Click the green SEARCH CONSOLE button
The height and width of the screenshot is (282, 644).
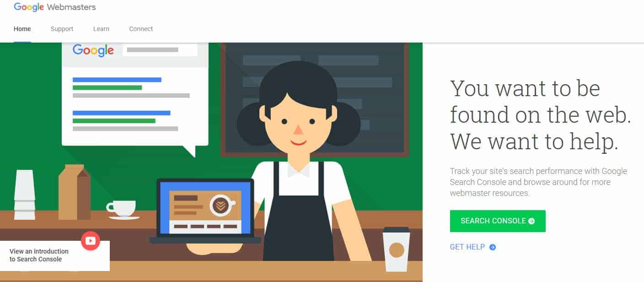498,221
